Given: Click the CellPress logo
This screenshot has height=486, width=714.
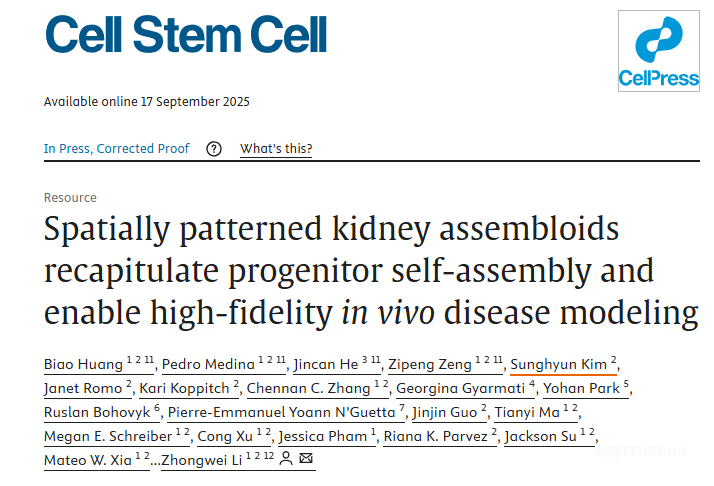Looking at the screenshot, I should pyautogui.click(x=659, y=51).
